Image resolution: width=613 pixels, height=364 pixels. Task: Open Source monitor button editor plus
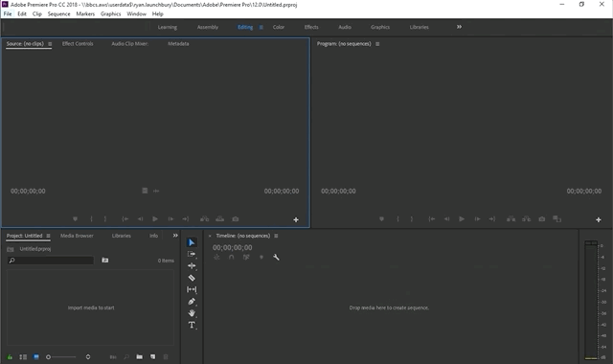tap(296, 219)
